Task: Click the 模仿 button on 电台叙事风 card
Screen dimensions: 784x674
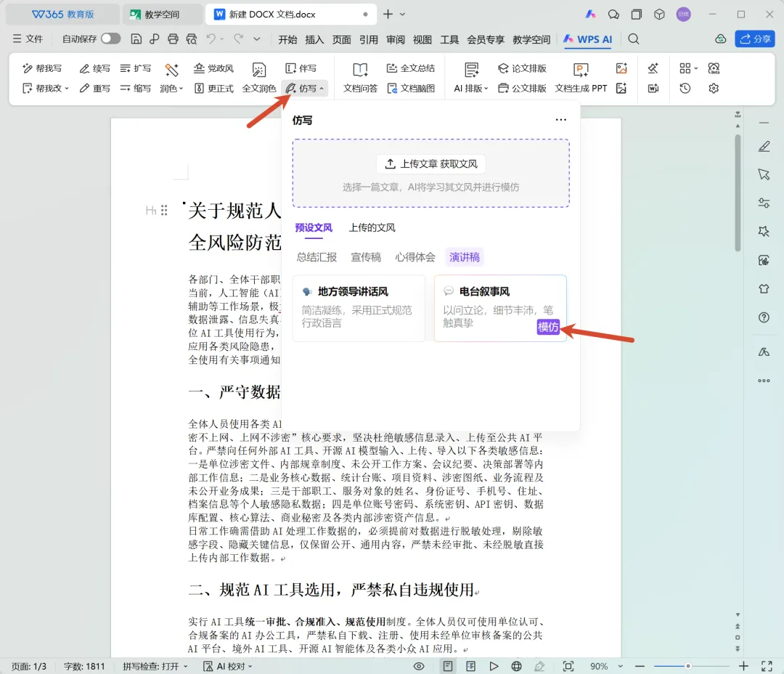Action: 548,328
